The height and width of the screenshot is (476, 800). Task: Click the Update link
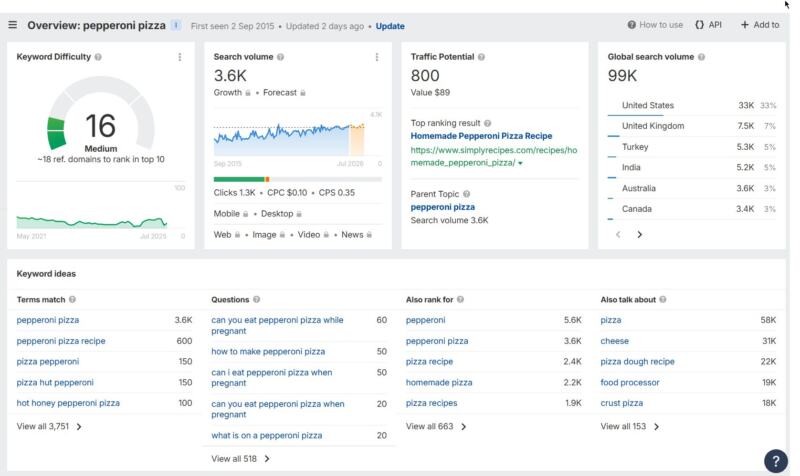pos(390,26)
